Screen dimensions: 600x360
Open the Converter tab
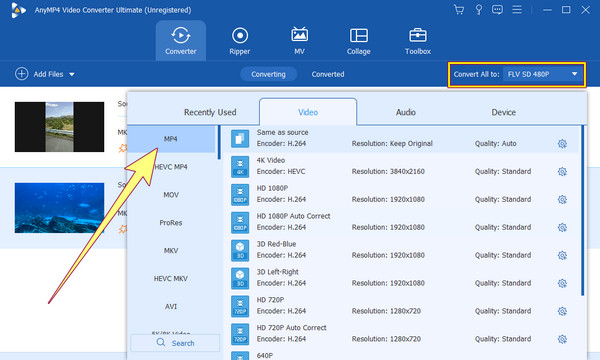181,41
